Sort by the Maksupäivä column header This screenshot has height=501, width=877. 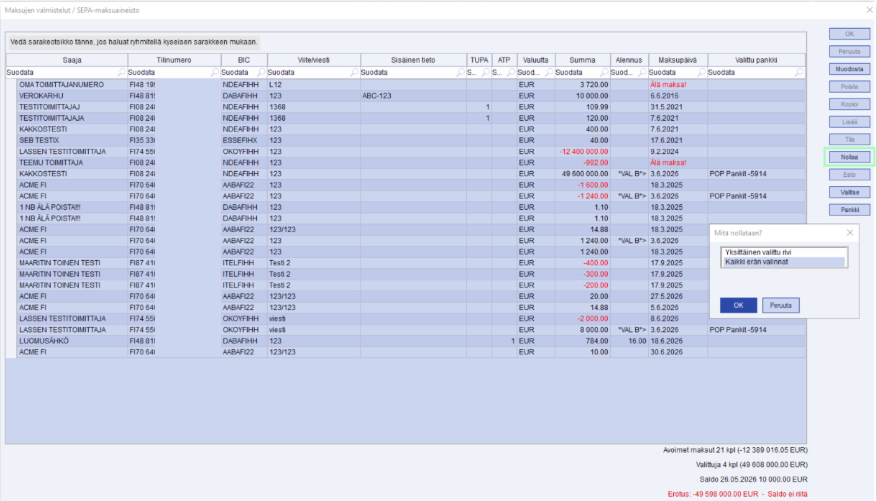[x=678, y=60]
